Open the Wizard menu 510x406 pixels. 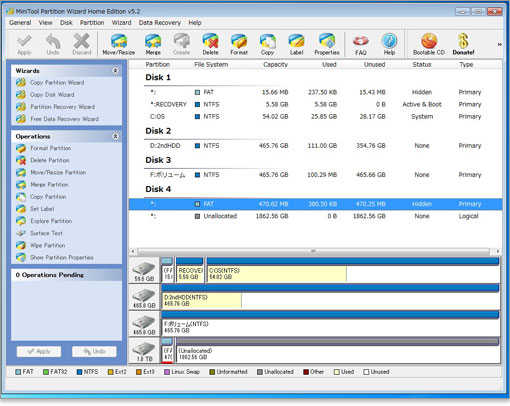121,23
